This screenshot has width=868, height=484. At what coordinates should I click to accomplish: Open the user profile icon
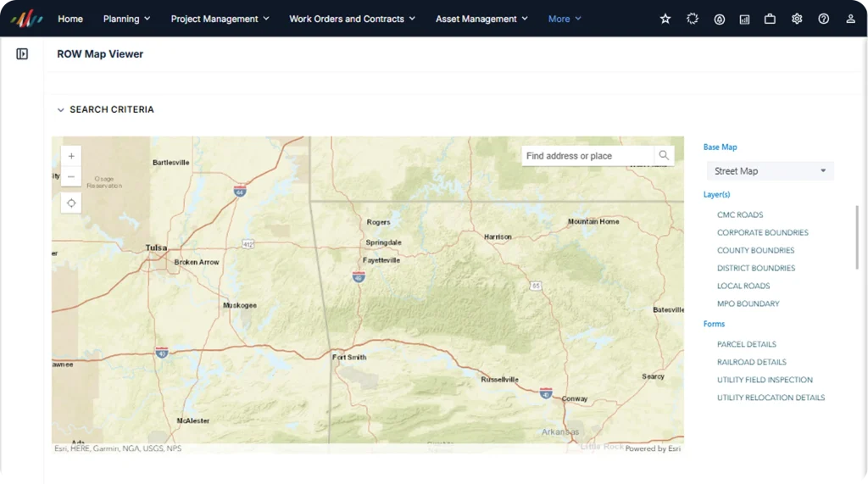[850, 19]
